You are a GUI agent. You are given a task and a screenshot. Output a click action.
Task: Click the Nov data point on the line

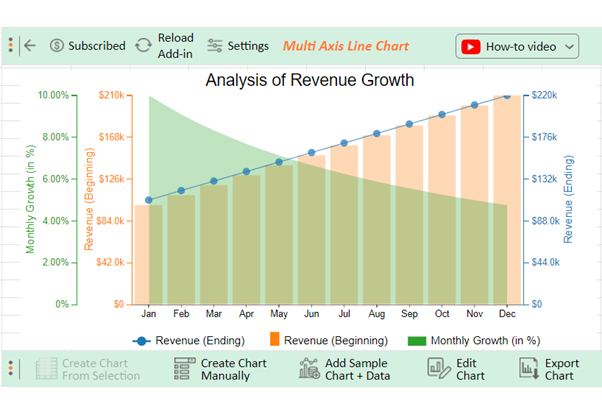coord(475,105)
